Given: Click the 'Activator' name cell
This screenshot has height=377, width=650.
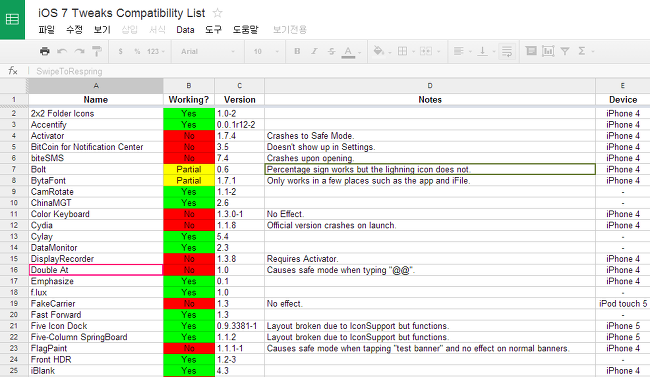Looking at the screenshot, I should click(x=96, y=136).
